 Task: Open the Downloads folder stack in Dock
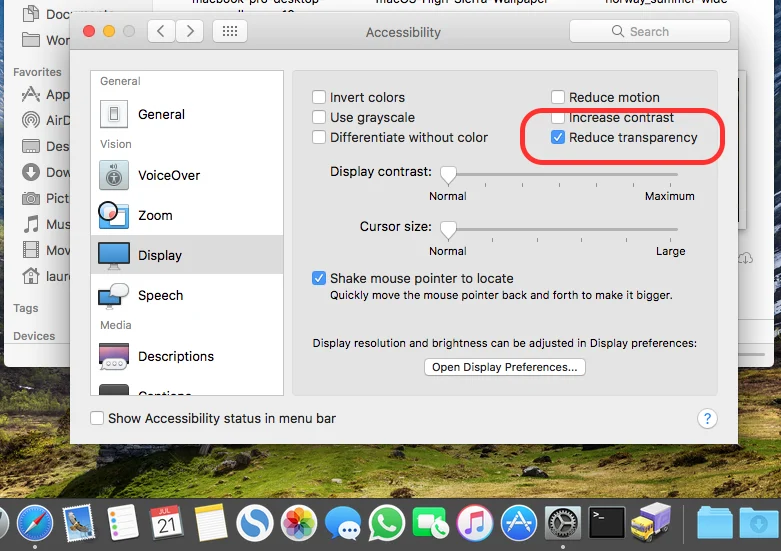758,523
